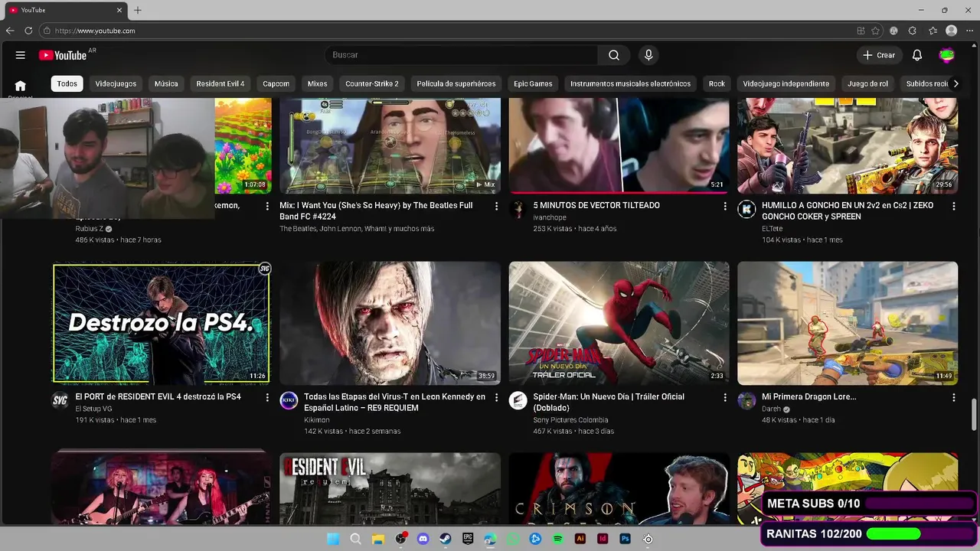Open Discord from the taskbar
The width and height of the screenshot is (980, 551).
423,539
